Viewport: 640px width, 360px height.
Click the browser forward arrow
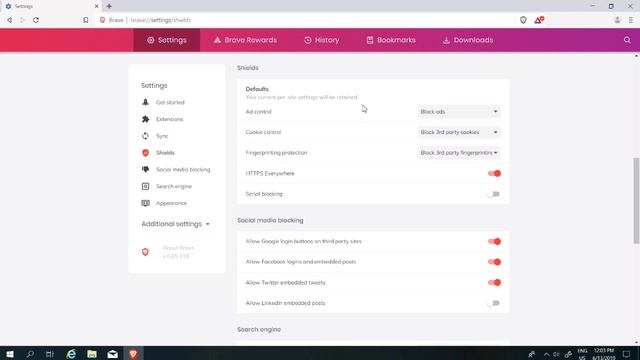click(22, 20)
